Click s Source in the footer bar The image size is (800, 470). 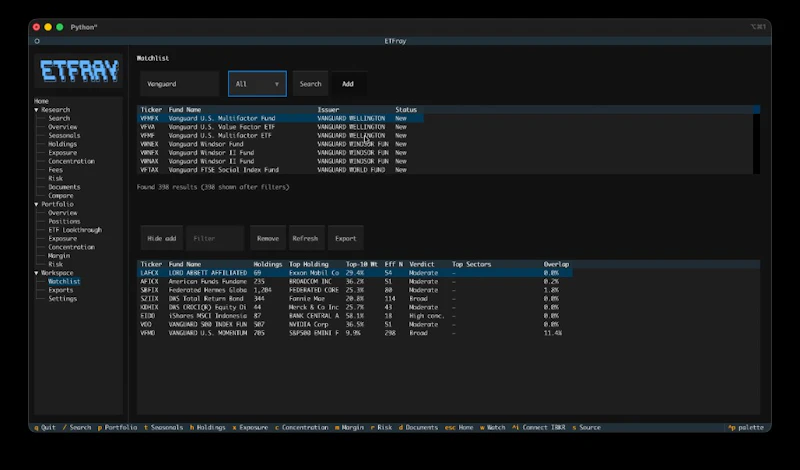pyautogui.click(x=586, y=428)
